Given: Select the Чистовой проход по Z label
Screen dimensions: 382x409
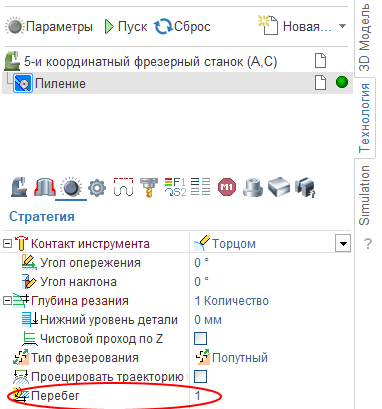Looking at the screenshot, I should (101, 339).
